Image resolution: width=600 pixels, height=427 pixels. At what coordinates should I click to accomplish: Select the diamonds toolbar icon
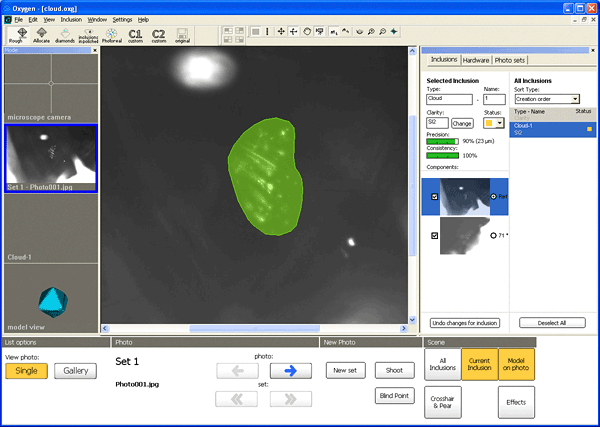[65, 35]
